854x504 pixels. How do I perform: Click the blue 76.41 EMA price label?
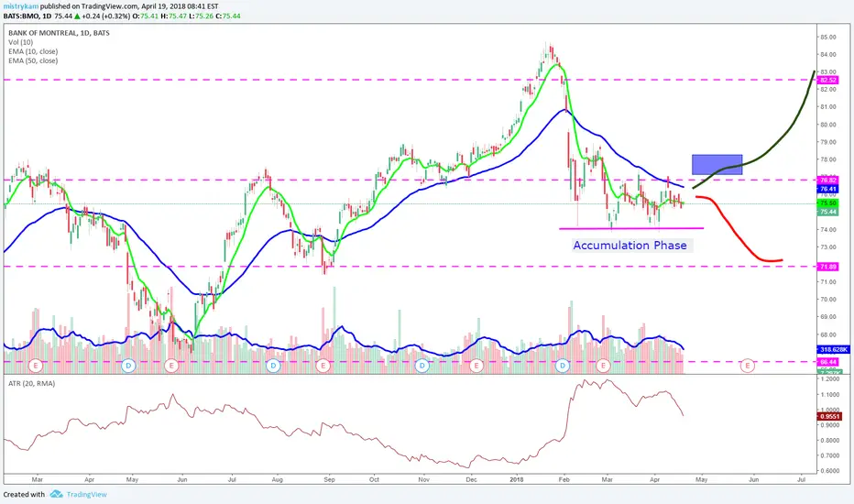[x=828, y=189]
